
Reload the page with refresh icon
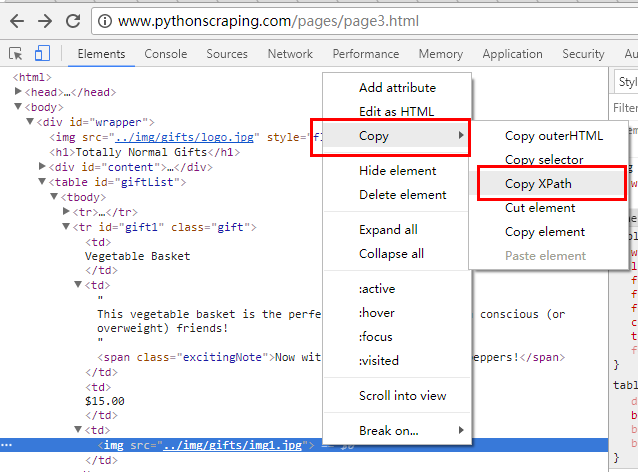point(73,21)
